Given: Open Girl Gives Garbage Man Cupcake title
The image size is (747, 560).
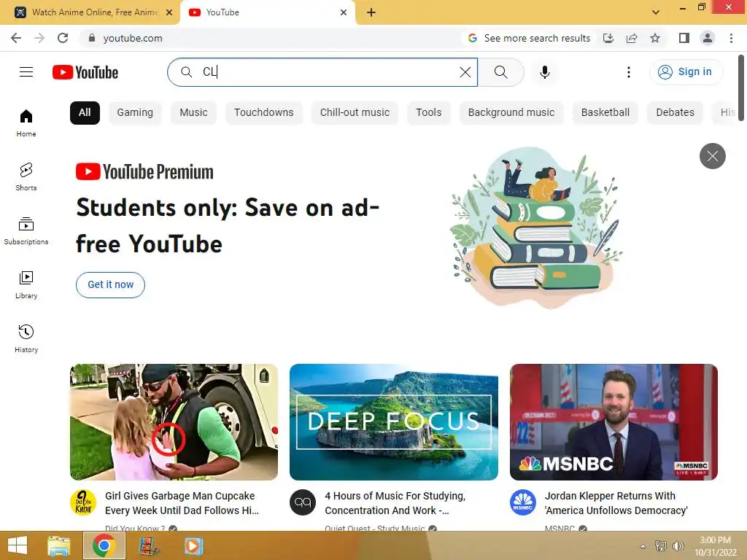Looking at the screenshot, I should pyautogui.click(x=182, y=503).
